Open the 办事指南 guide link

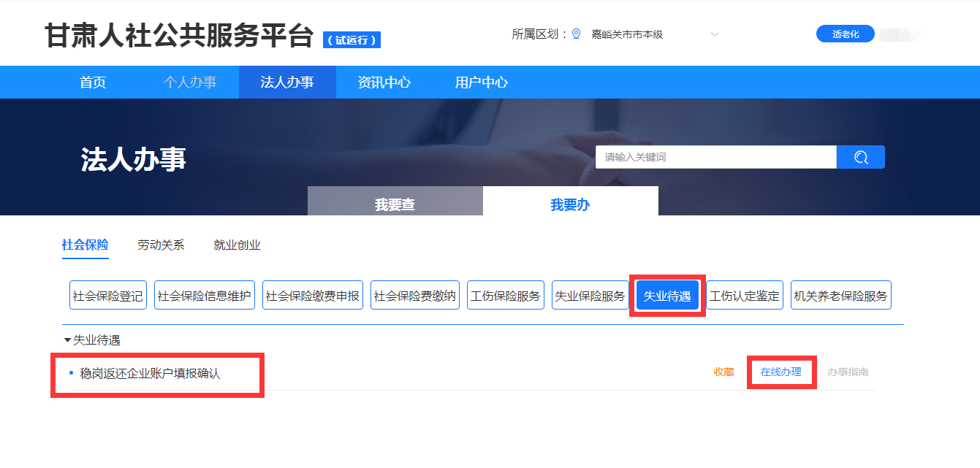848,372
